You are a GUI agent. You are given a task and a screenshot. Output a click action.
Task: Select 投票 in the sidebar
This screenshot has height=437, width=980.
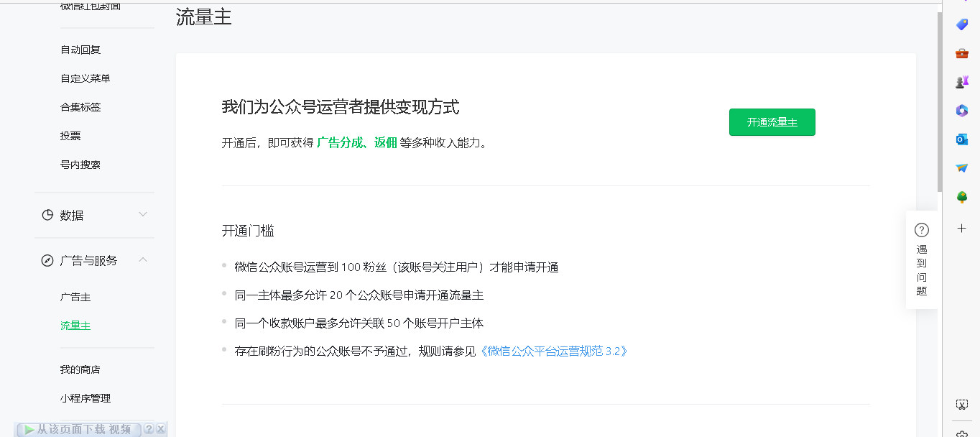[70, 136]
